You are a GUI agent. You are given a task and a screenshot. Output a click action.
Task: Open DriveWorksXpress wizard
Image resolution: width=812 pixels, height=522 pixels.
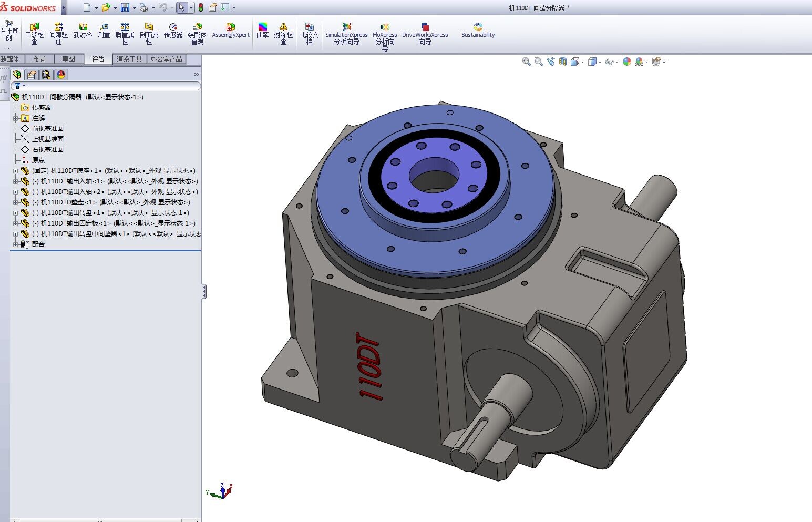pos(425,34)
